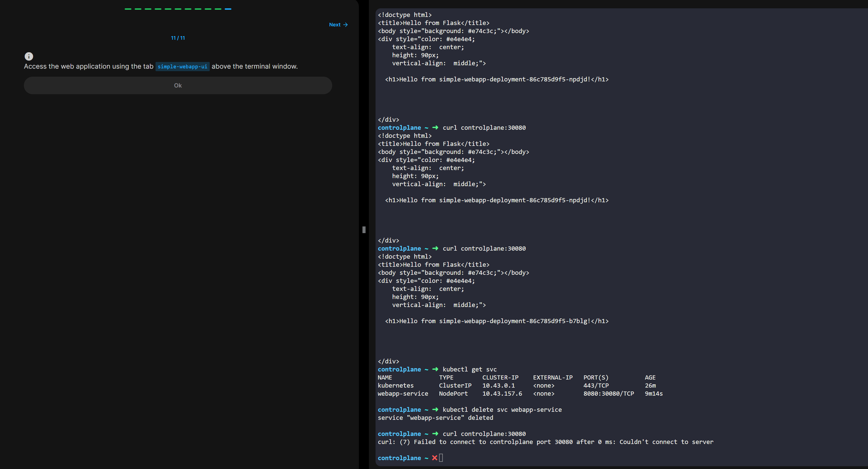The height and width of the screenshot is (469, 868).
Task: Jump to the second progress segment
Action: coord(138,9)
